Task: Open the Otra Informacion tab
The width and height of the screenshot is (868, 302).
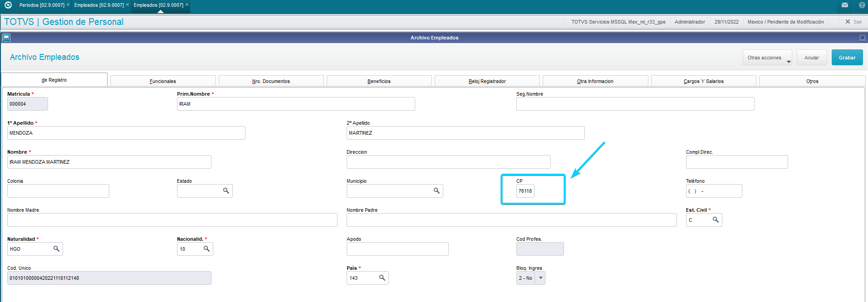Action: tap(595, 81)
